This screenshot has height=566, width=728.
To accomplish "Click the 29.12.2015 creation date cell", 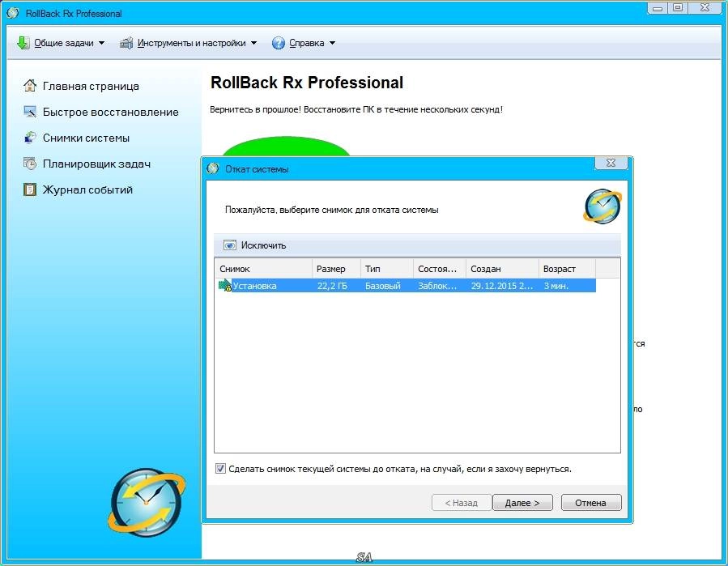I will pyautogui.click(x=502, y=286).
